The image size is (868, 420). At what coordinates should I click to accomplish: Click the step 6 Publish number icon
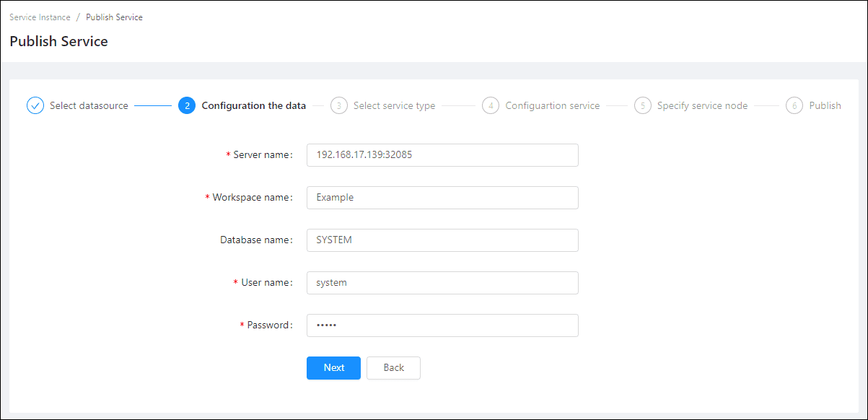click(x=794, y=105)
